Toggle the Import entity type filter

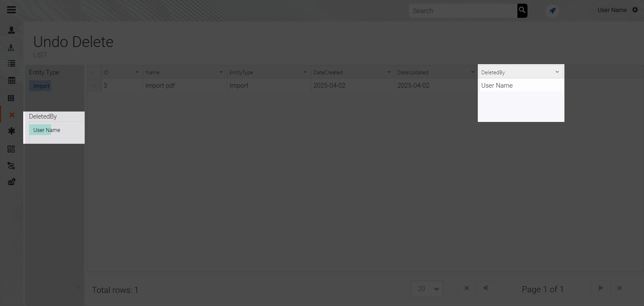(41, 86)
